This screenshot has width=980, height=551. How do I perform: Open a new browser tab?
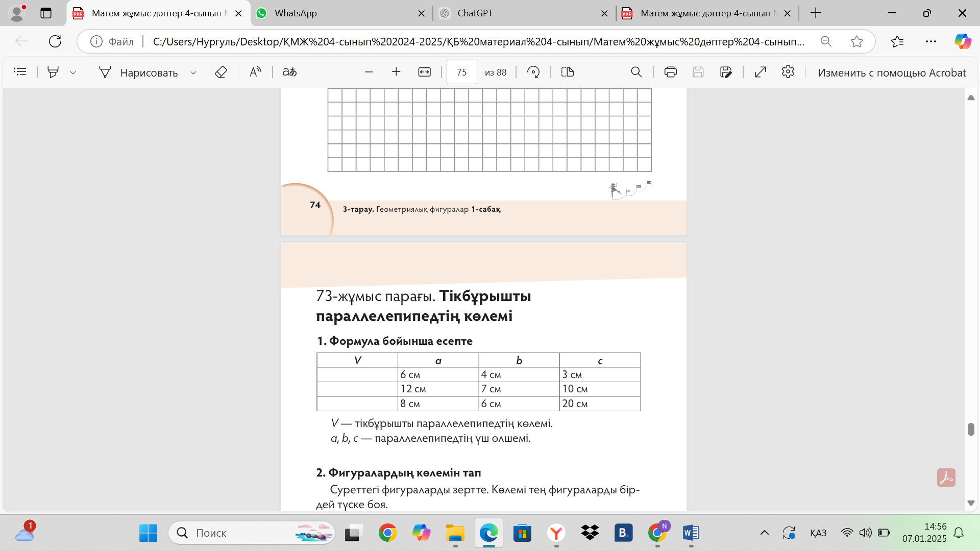coord(816,13)
